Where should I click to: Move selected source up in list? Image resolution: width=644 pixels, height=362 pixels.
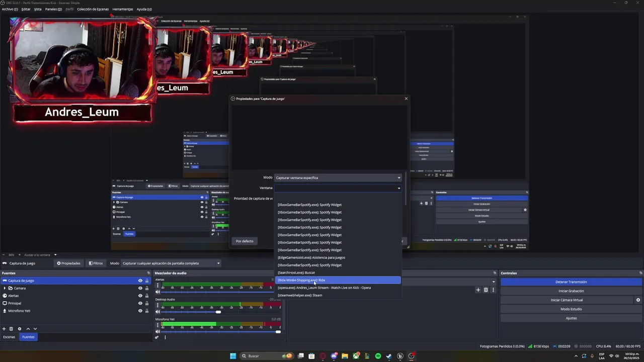28,329
